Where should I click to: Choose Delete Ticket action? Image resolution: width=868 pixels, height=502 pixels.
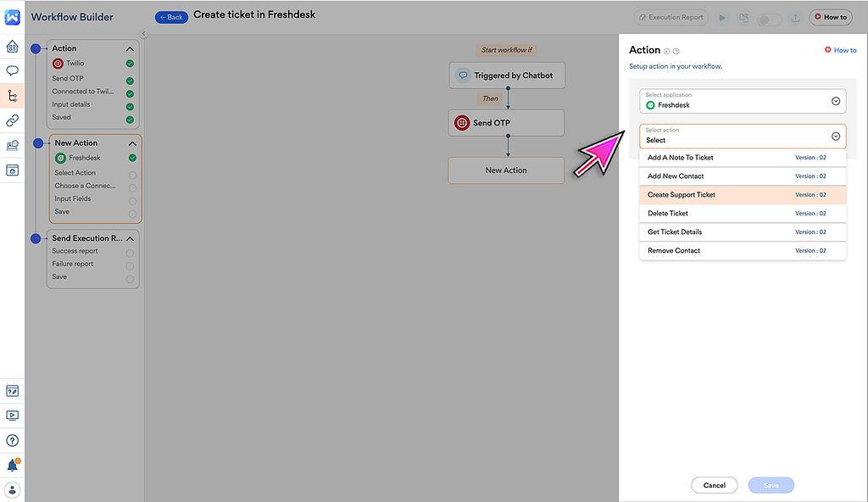point(743,214)
